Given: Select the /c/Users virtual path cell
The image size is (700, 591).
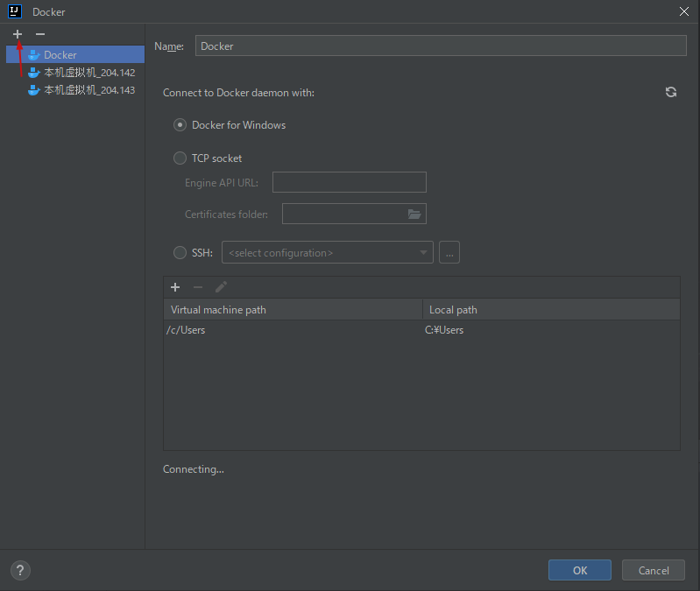Looking at the screenshot, I should point(293,330).
